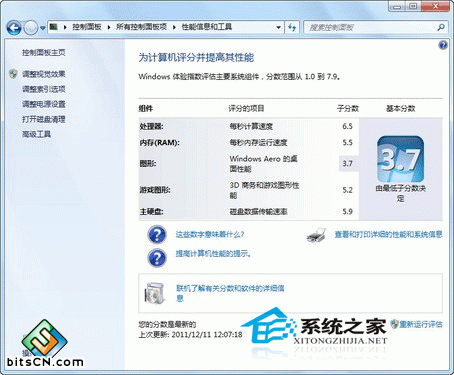The width and height of the screenshot is (454, 375).
Task: Click the Windows Aero 的桌面性能 description
Action: pyautogui.click(x=263, y=164)
